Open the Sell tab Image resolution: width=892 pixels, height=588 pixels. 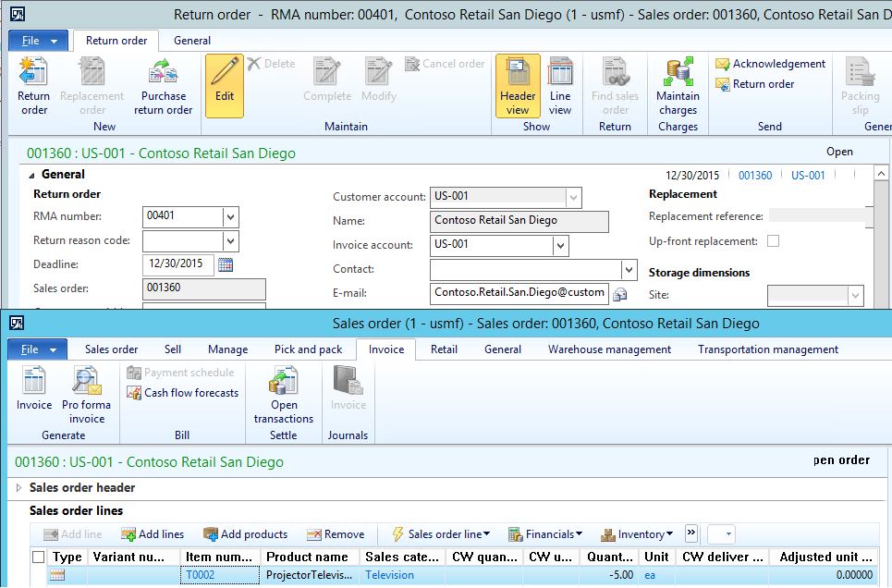click(173, 349)
